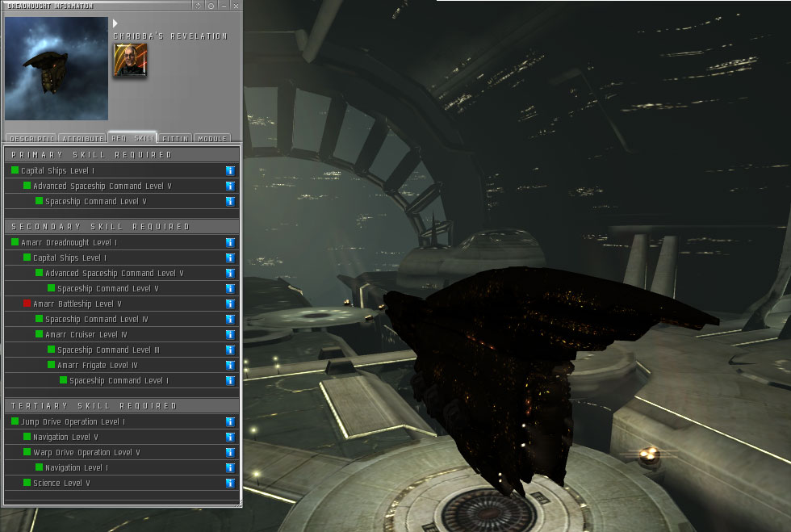Info icon for Advanced Spaceship Command in Secondary section
This screenshot has height=532, width=791.
(x=230, y=273)
